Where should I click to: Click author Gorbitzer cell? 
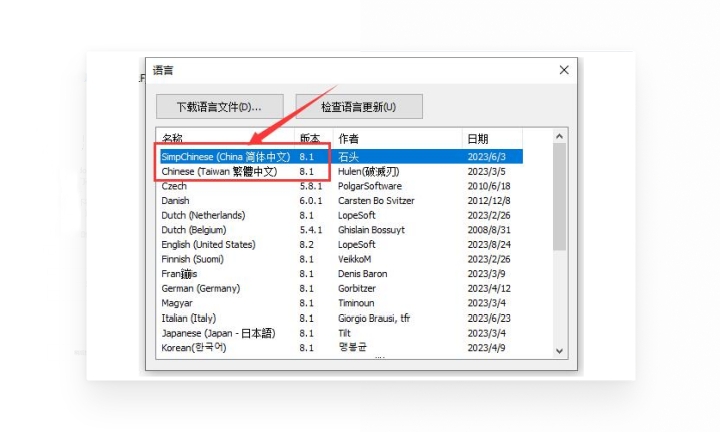click(x=357, y=289)
